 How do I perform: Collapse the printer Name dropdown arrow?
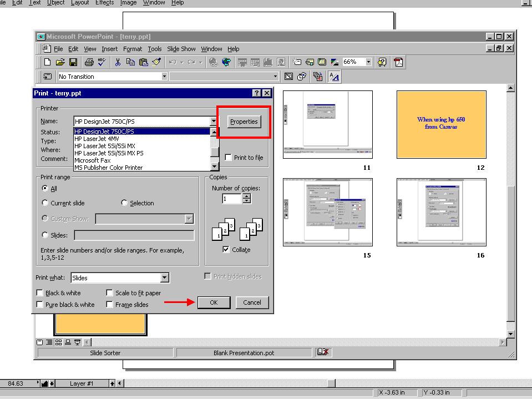click(x=214, y=121)
